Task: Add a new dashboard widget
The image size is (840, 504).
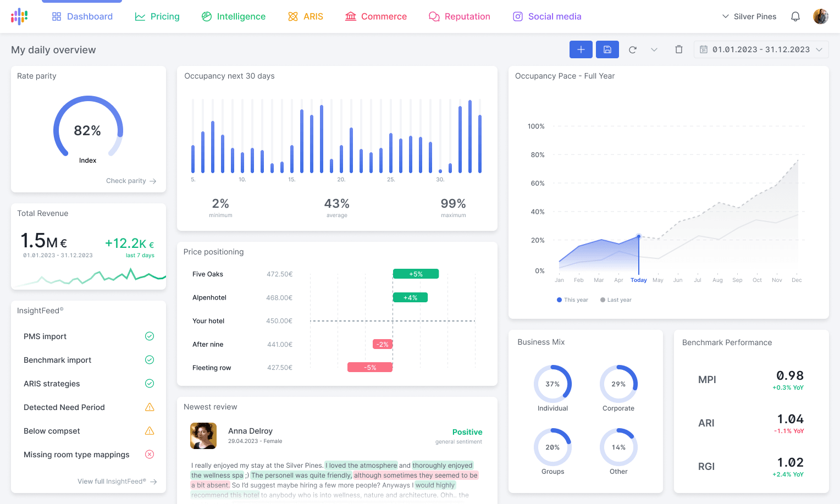Action: pyautogui.click(x=581, y=49)
